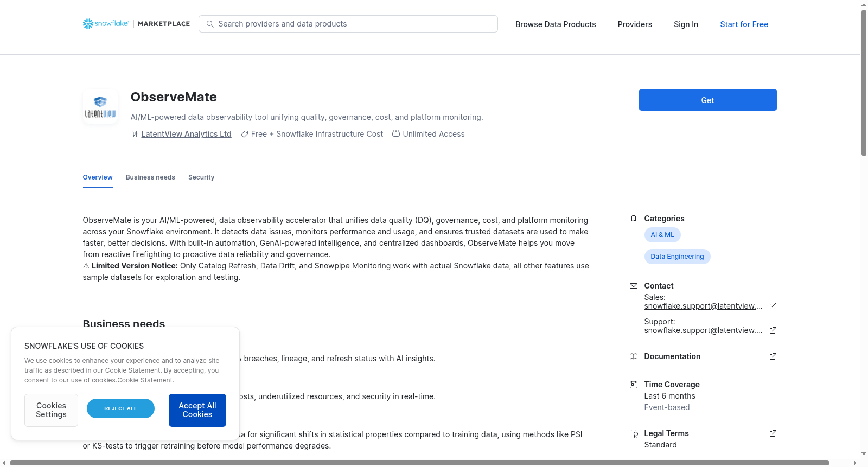Click the vertical scrollbar thumb
Viewport: 868px width, 467px height.
tap(864, 82)
